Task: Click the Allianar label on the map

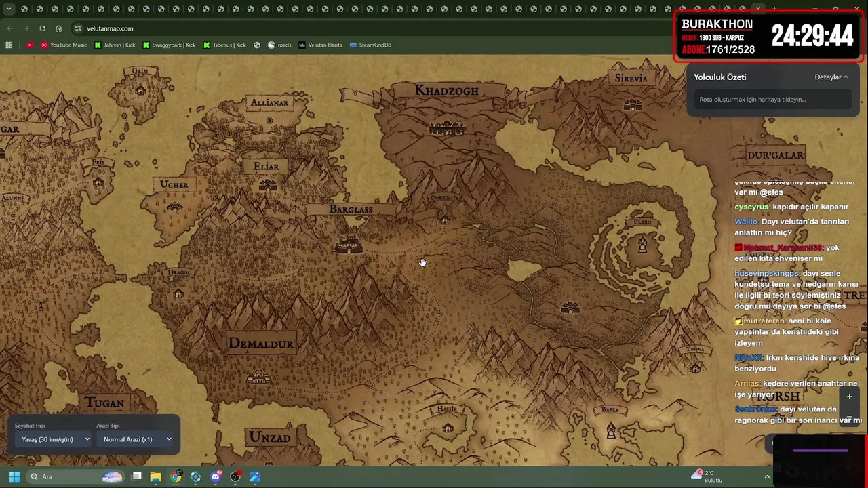Action: click(269, 103)
